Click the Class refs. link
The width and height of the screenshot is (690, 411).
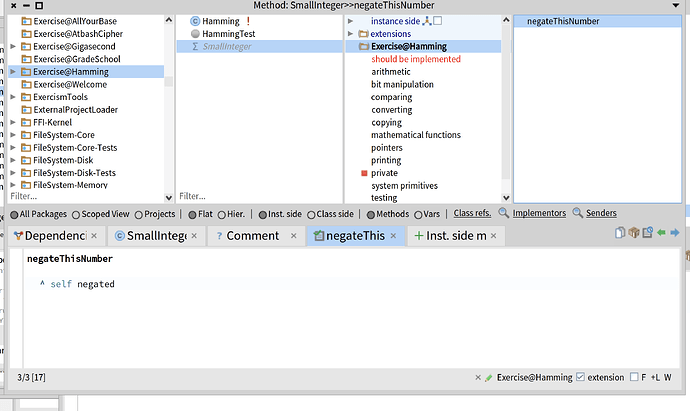point(472,213)
